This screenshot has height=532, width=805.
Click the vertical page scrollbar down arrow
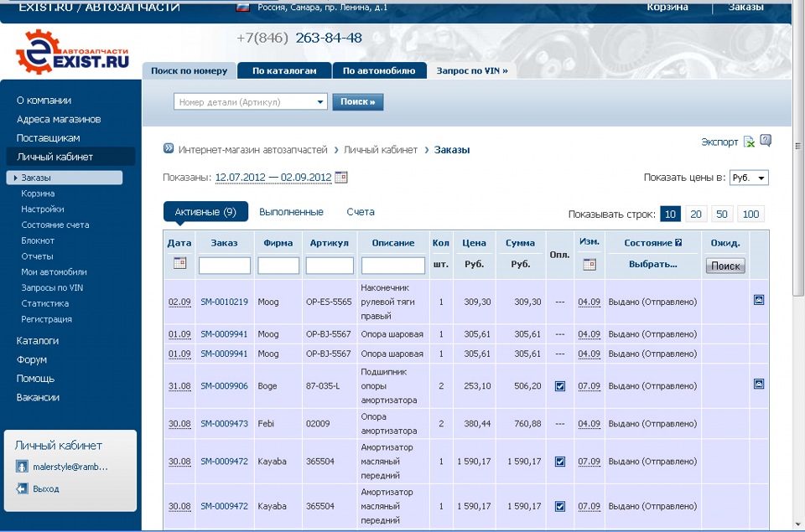point(798,524)
